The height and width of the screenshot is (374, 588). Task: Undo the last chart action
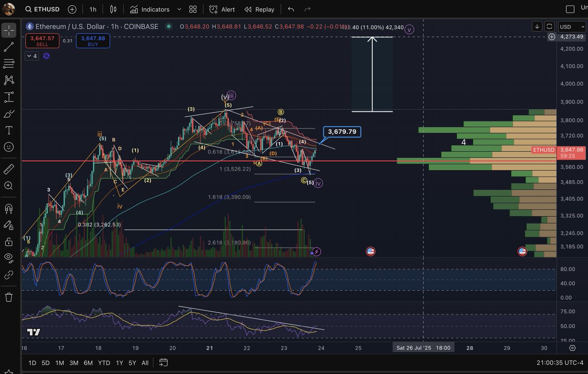coord(291,9)
